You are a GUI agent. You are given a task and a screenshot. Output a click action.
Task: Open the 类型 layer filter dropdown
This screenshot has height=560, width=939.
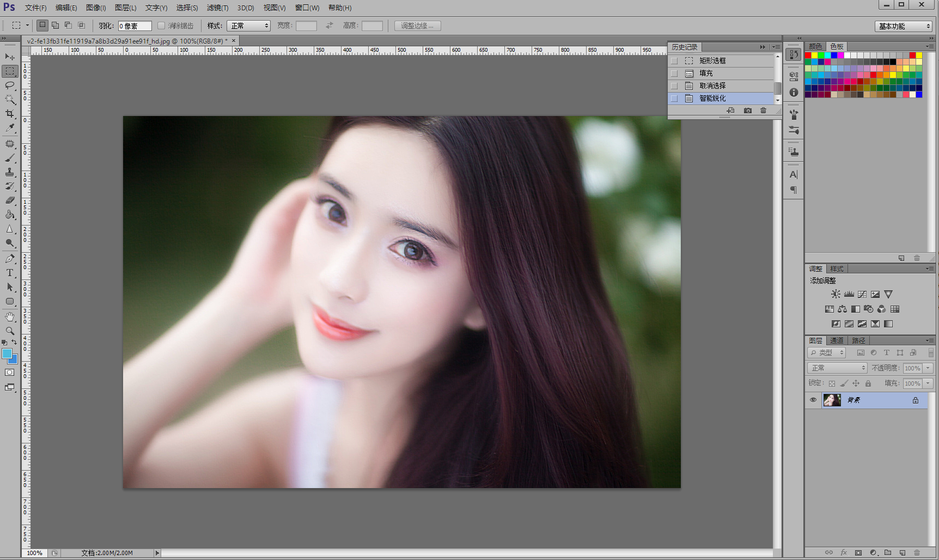point(826,352)
